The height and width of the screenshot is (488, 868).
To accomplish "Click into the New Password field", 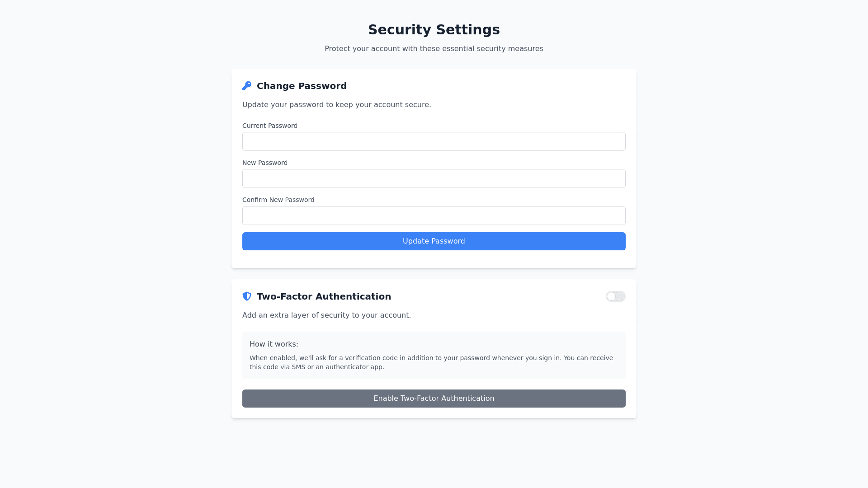I will 434,178.
